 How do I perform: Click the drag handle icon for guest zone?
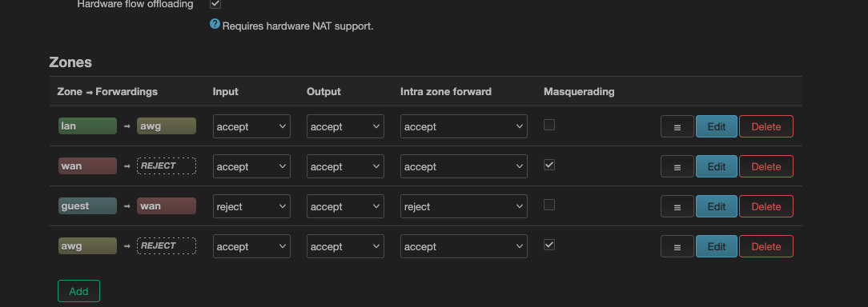tap(677, 206)
